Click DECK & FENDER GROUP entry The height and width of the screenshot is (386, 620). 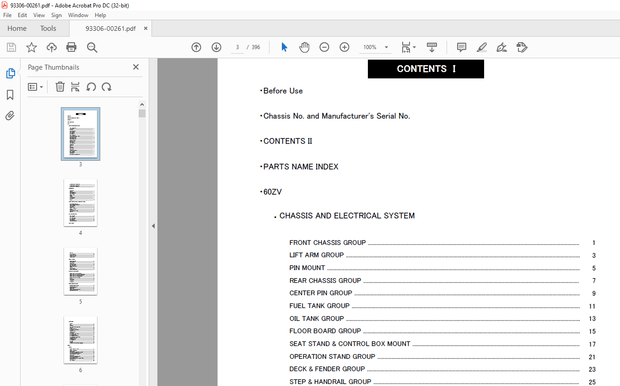click(327, 369)
